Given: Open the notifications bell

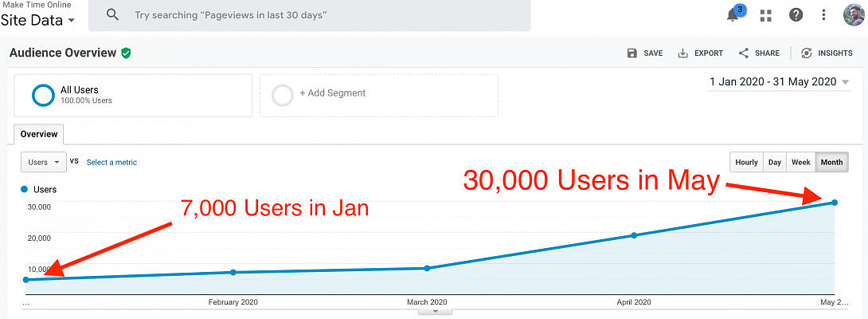Looking at the screenshot, I should pyautogui.click(x=733, y=15).
